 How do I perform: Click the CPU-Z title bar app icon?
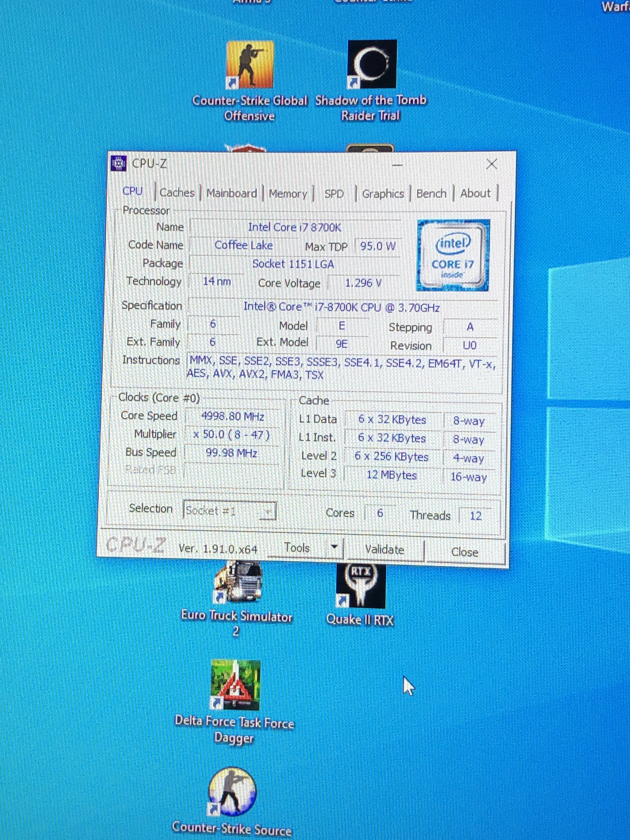(x=119, y=163)
